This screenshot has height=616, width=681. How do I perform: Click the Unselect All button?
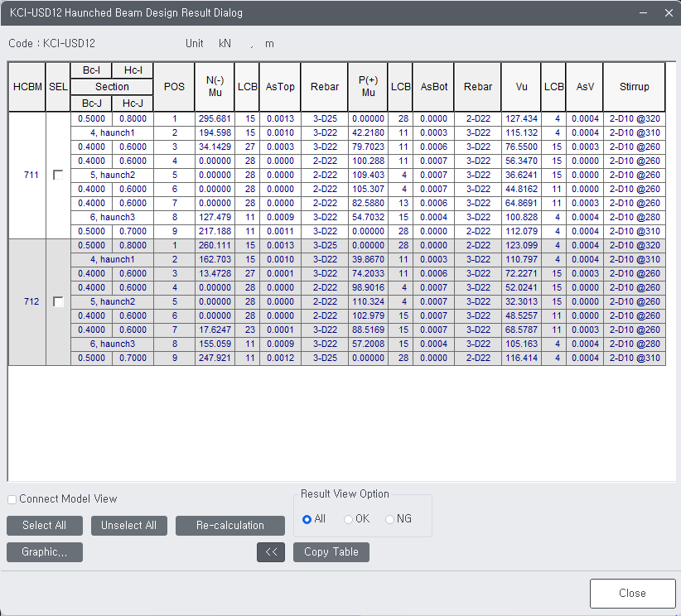pos(129,526)
